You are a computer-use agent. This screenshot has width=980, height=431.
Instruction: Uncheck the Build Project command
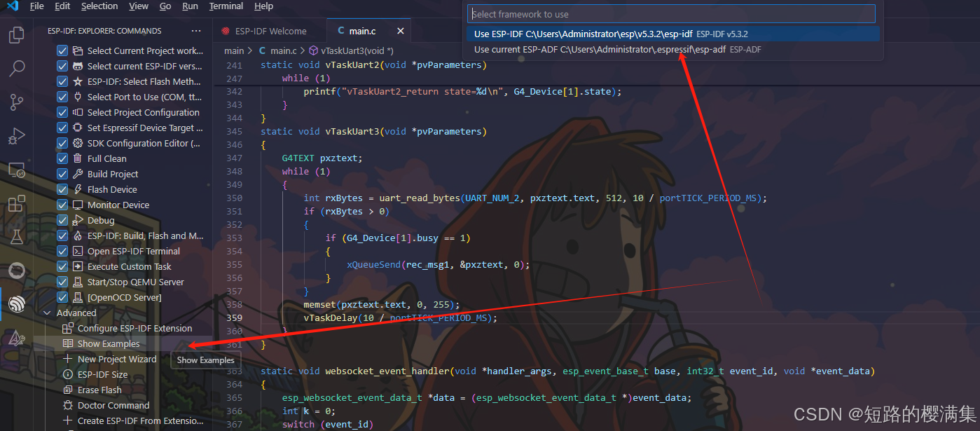point(62,174)
